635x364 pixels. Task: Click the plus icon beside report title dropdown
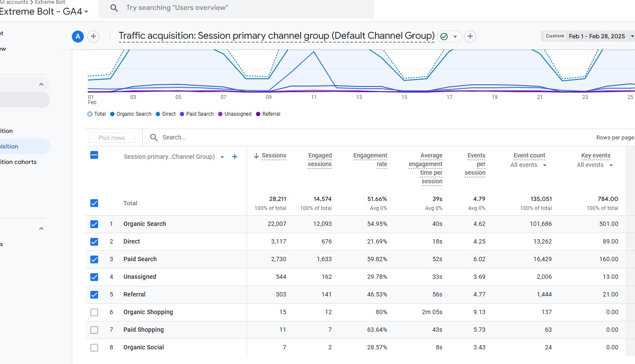pyautogui.click(x=470, y=37)
